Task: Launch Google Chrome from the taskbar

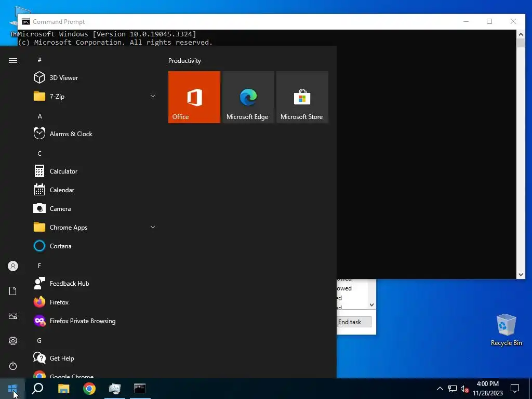Action: (x=89, y=389)
